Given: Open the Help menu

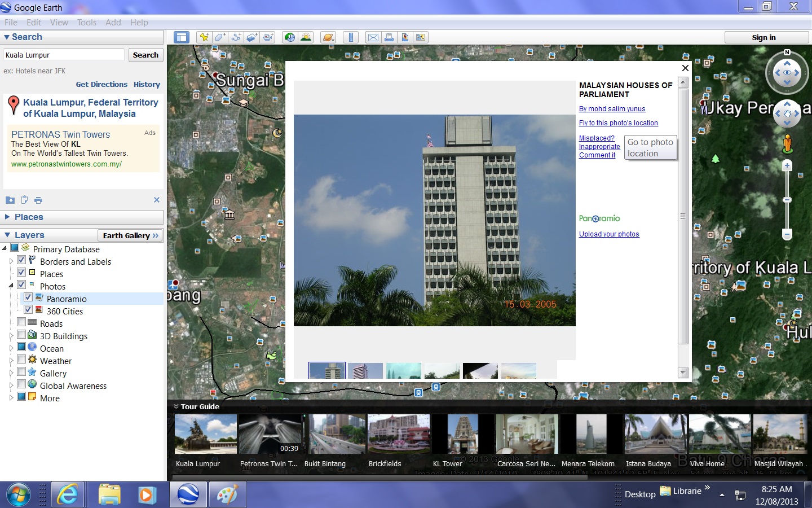Looking at the screenshot, I should point(139,23).
